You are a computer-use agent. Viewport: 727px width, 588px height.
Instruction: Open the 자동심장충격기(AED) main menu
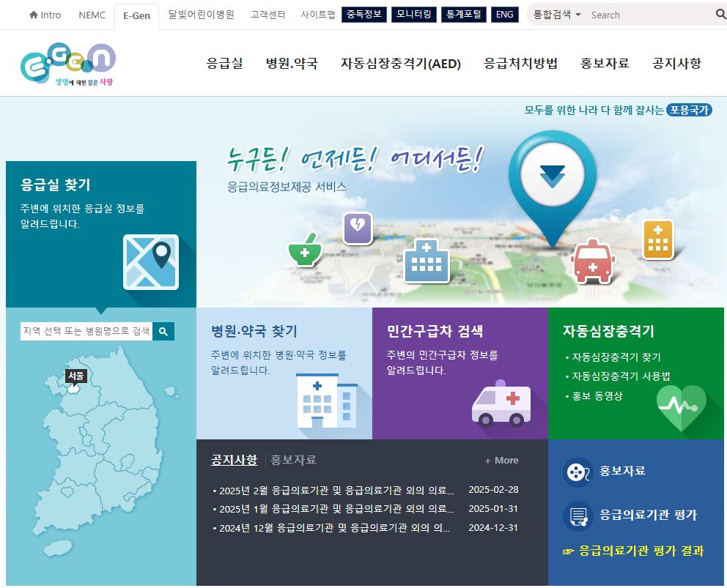[401, 63]
